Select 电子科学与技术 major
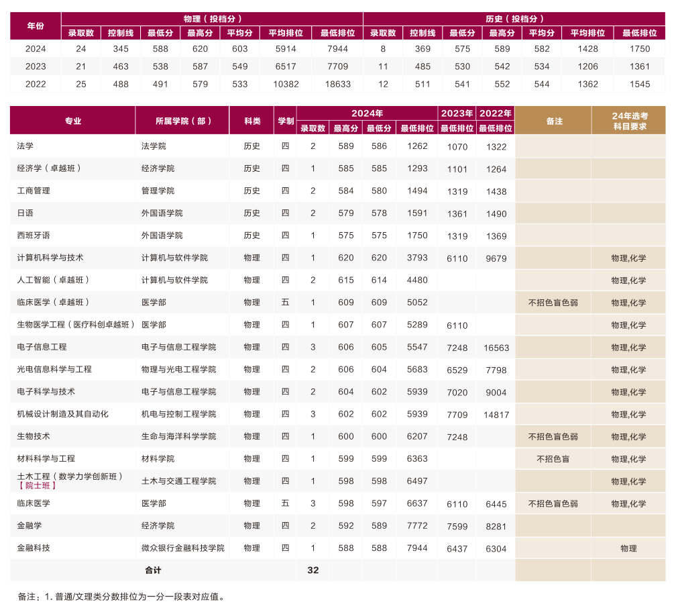This screenshot has height=616, width=678. (x=46, y=392)
